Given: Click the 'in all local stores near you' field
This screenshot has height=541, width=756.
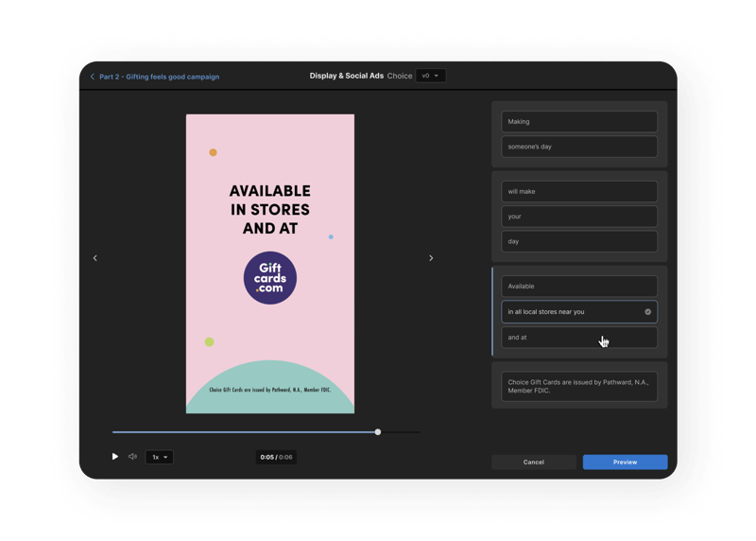Looking at the screenshot, I should click(579, 312).
